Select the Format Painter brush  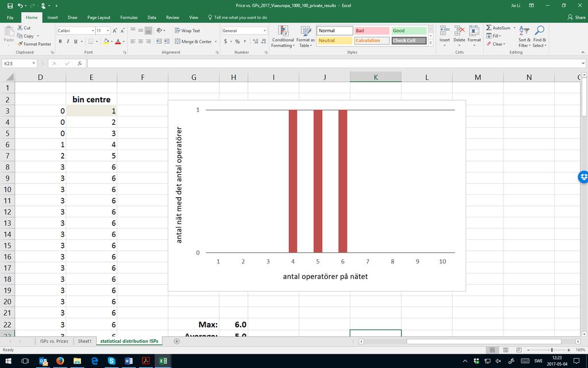coord(20,44)
